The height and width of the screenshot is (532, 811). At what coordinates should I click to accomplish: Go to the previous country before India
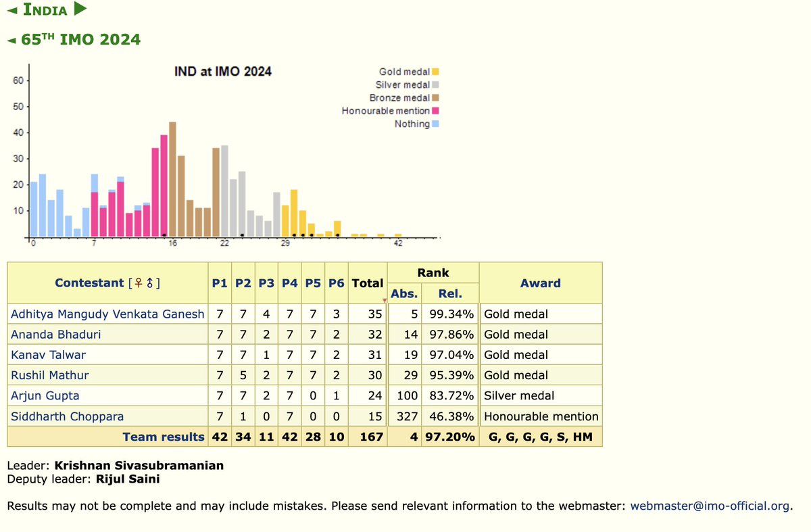point(11,10)
